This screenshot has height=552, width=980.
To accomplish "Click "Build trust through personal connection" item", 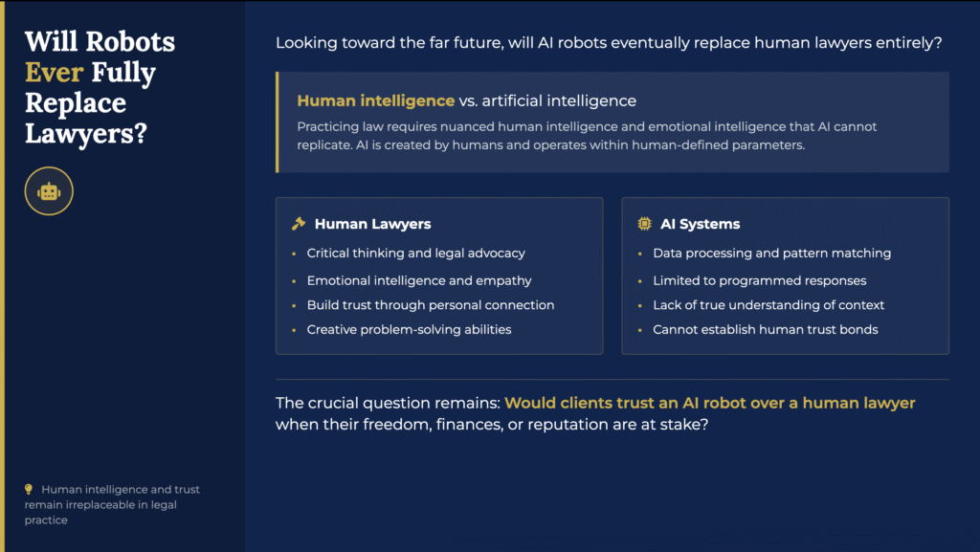I will click(x=430, y=305).
